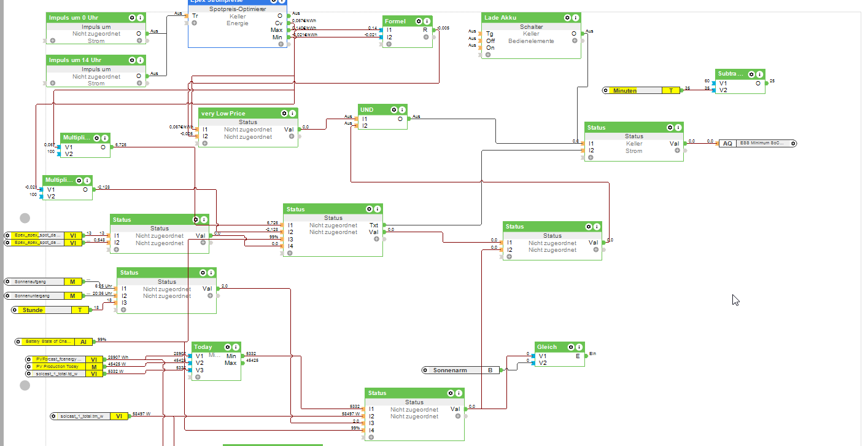Open gear of Status block fed by Sonnenaufgang
868x446 pixels.
(x=202, y=273)
